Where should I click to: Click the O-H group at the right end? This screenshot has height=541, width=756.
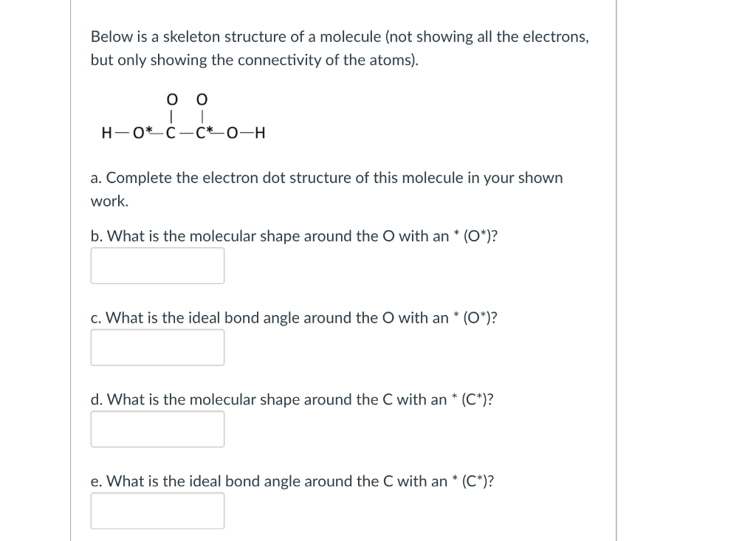(245, 134)
